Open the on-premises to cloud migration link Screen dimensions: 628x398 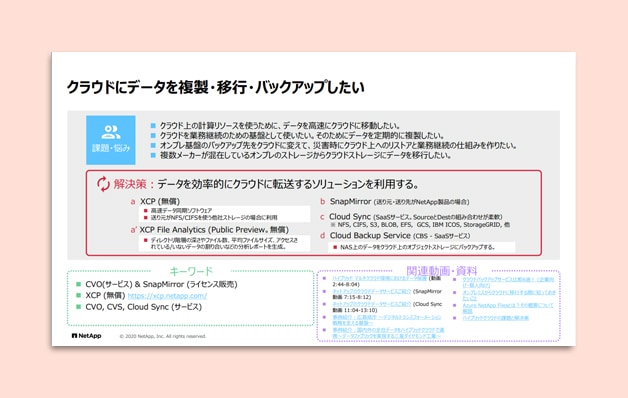[x=509, y=295]
